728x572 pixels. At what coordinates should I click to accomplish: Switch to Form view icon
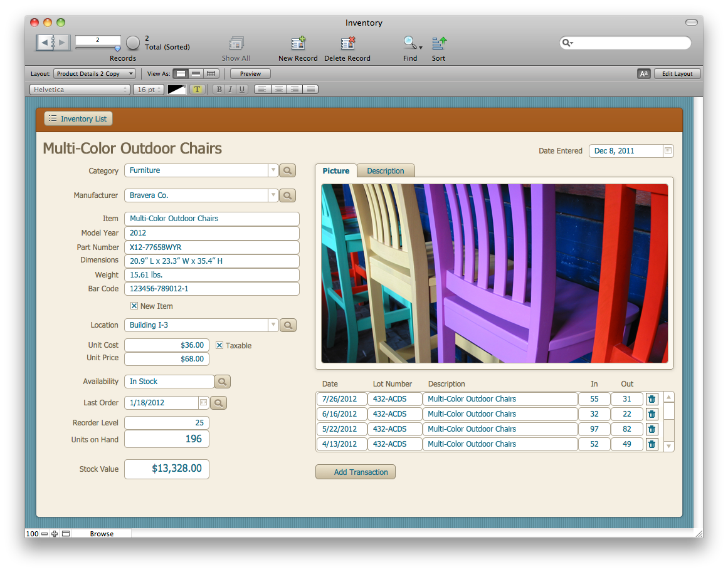(181, 74)
